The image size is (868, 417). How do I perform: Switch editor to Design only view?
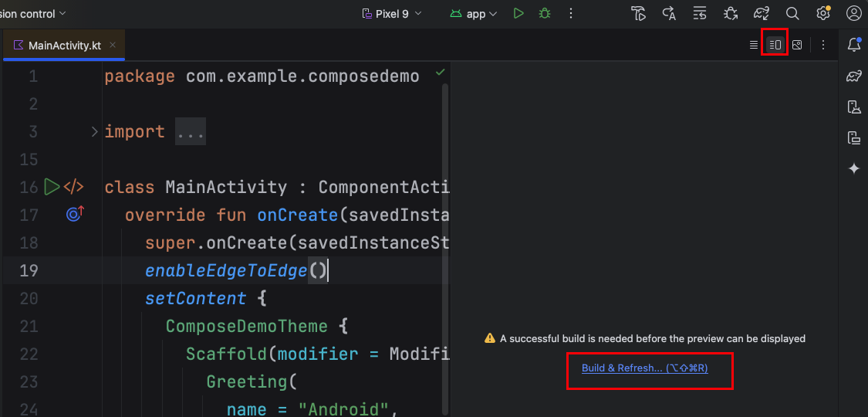[797, 46]
